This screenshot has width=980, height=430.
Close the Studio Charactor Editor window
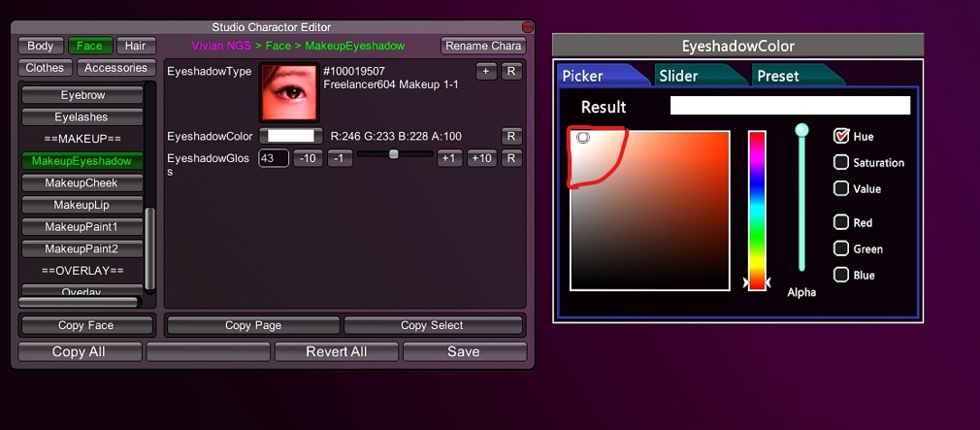click(528, 27)
